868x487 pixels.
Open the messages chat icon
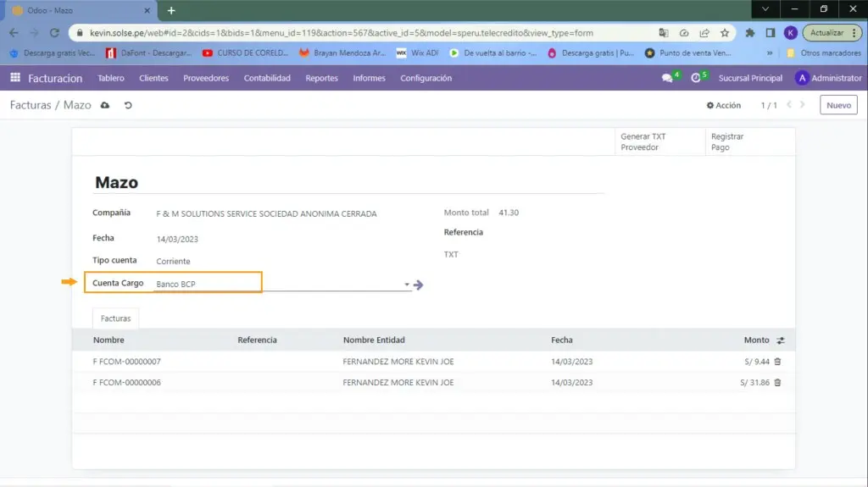click(x=667, y=78)
